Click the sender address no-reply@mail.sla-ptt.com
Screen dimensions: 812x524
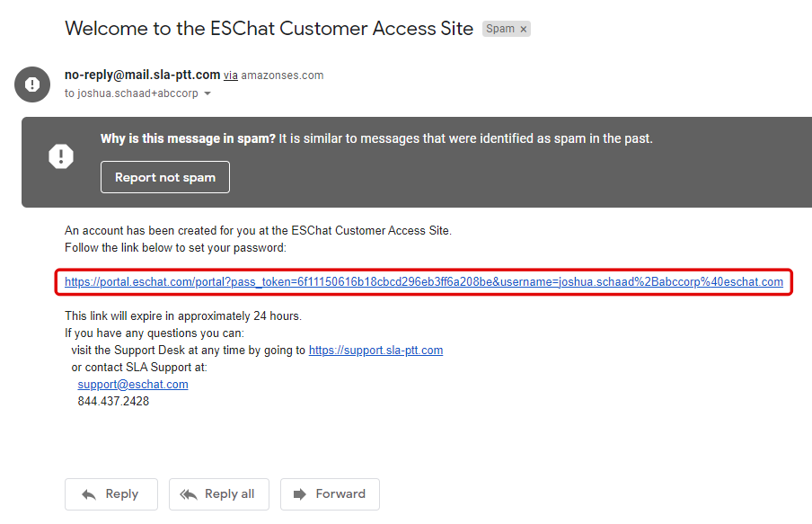[x=142, y=75]
